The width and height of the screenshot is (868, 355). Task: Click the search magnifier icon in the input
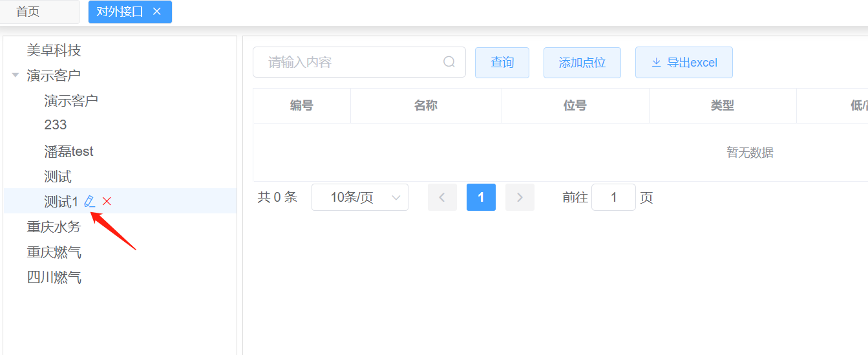[x=449, y=62]
